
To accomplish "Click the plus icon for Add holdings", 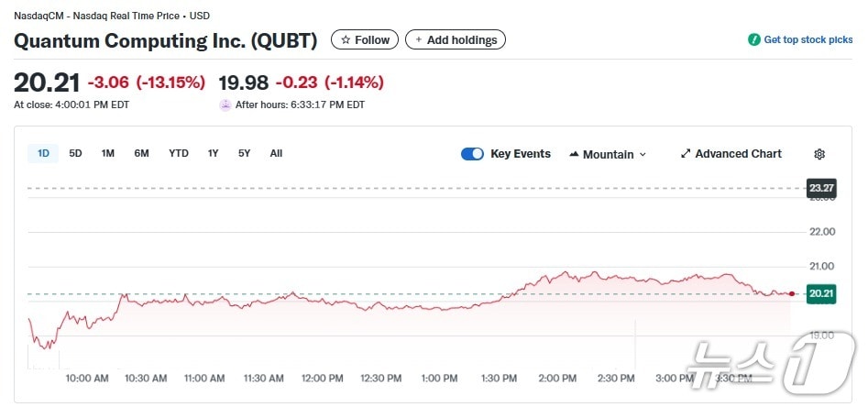I will point(419,40).
